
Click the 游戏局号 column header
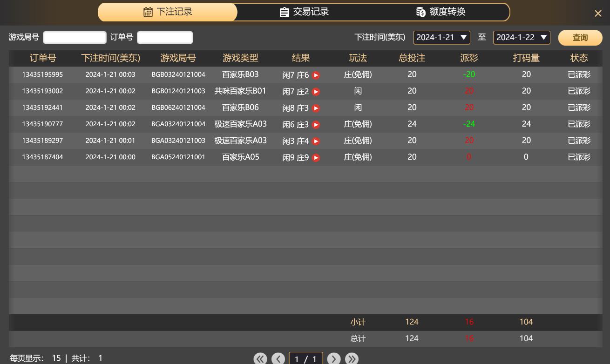[178, 58]
